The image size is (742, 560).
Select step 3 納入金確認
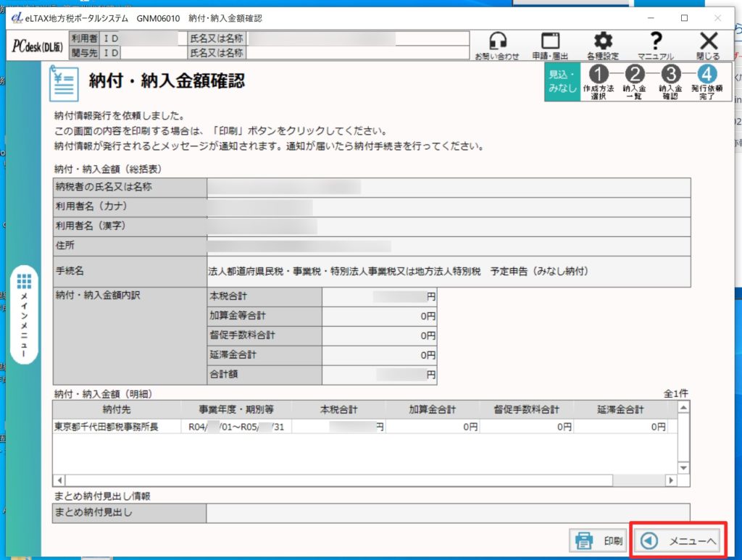[x=670, y=81]
